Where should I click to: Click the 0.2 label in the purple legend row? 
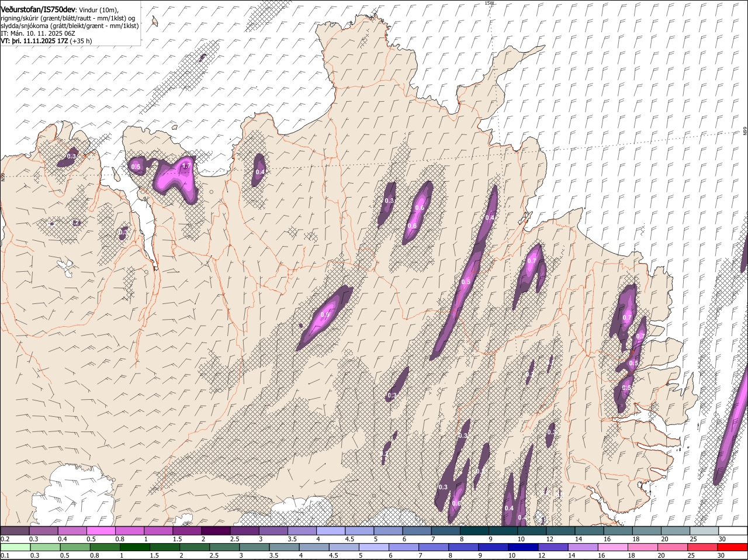5,538
